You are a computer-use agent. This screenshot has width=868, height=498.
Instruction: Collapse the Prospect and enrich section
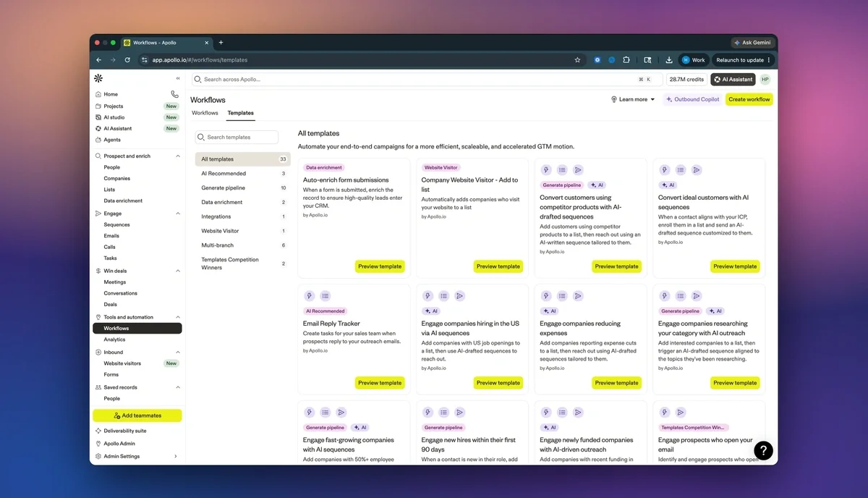(178, 156)
